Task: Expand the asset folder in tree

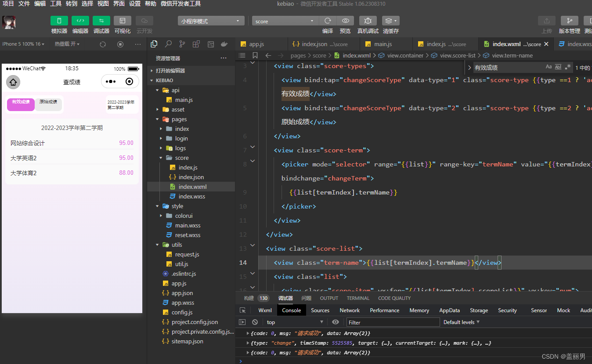Action: click(x=178, y=109)
